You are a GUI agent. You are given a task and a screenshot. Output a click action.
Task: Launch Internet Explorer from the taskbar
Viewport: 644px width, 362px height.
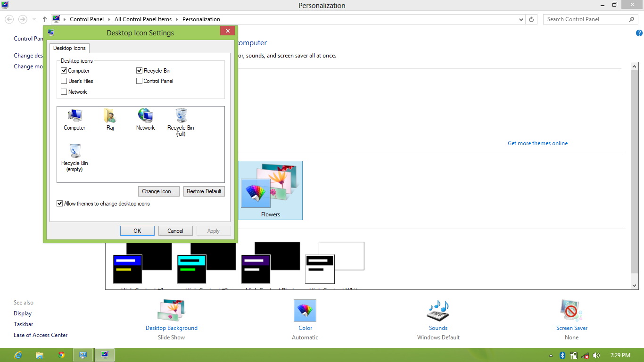[18, 355]
